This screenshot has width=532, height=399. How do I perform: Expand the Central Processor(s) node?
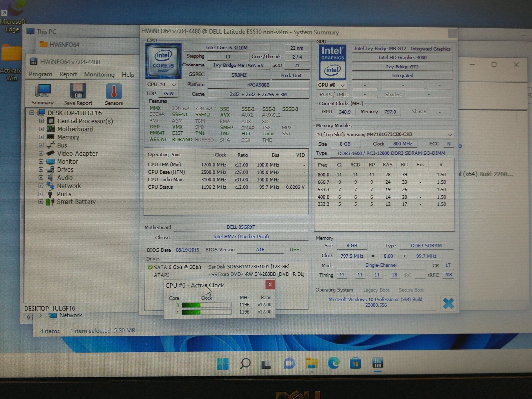(41, 121)
